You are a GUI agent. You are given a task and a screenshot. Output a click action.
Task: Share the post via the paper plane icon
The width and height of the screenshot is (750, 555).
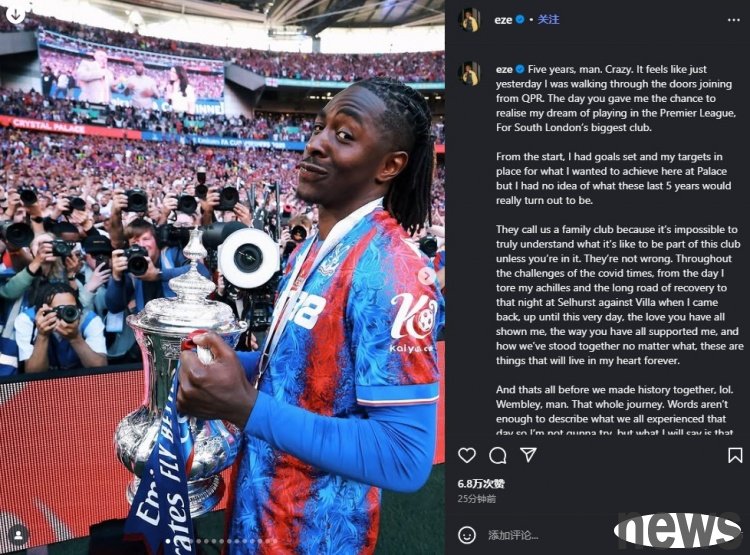tap(528, 455)
